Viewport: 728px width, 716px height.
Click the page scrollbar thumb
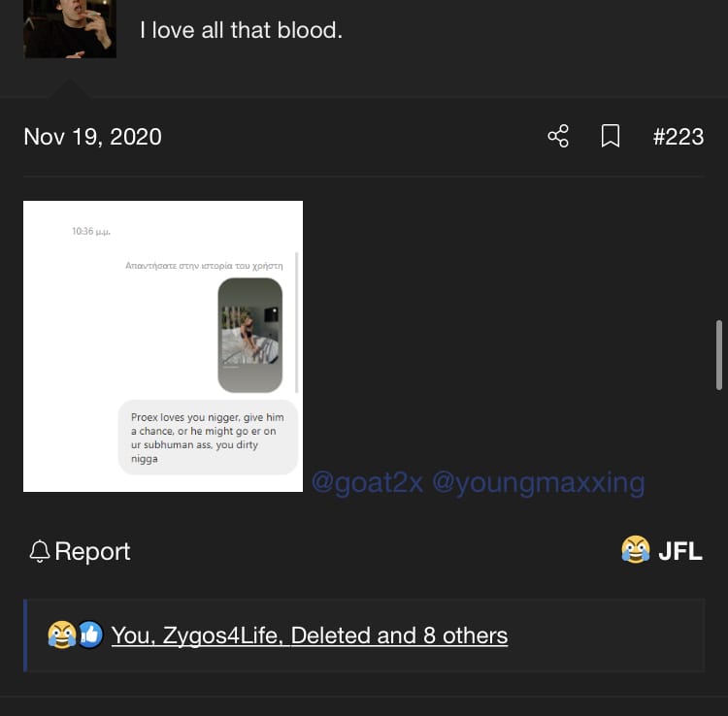(718, 355)
